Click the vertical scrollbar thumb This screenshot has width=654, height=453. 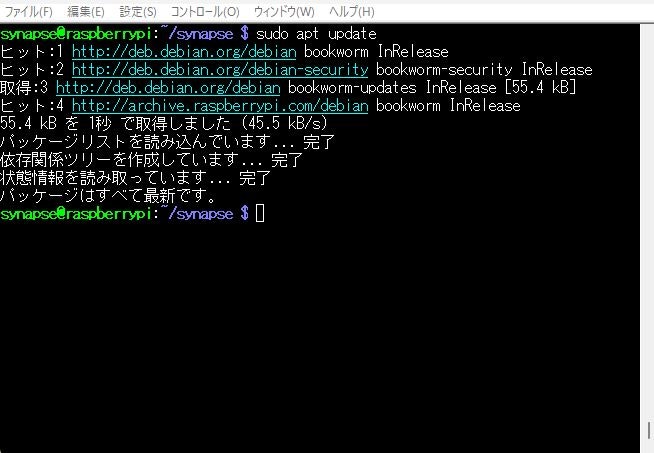tap(649, 430)
